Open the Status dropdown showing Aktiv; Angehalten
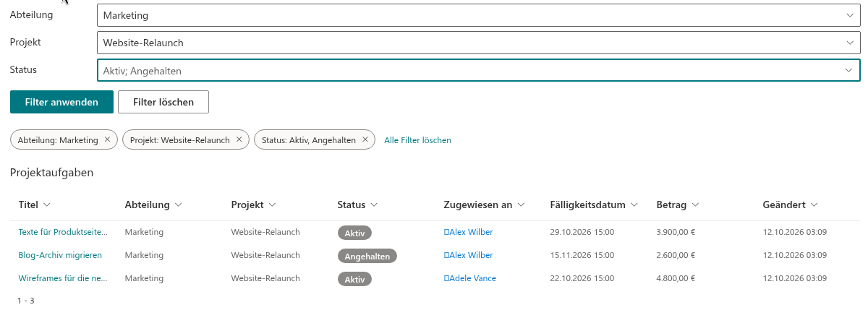Image resolution: width=868 pixels, height=310 pixels. [x=478, y=70]
